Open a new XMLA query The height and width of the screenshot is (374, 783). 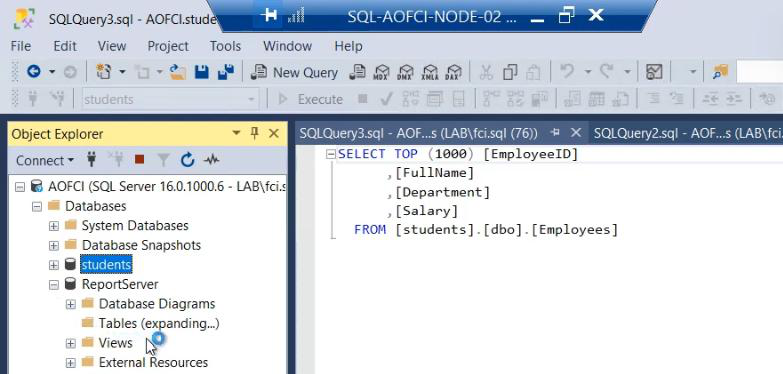tap(430, 72)
